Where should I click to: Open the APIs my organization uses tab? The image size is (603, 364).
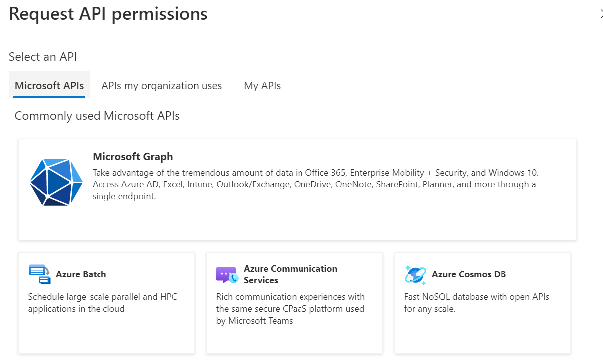coord(162,86)
